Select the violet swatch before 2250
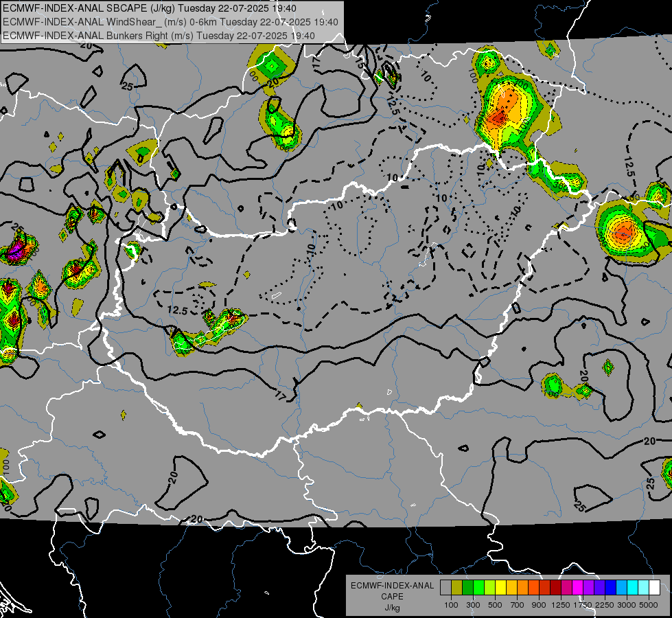Screen dimensions: 672x618 coord(599,588)
